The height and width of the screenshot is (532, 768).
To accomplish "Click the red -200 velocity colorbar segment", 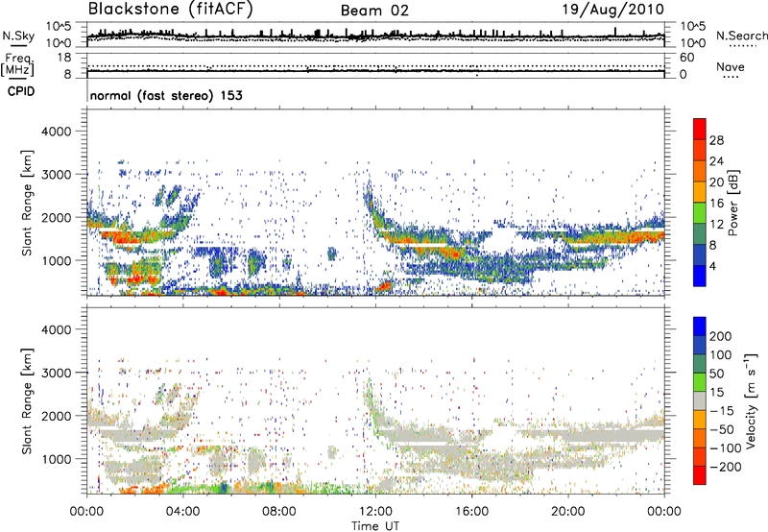I will 700,475.
